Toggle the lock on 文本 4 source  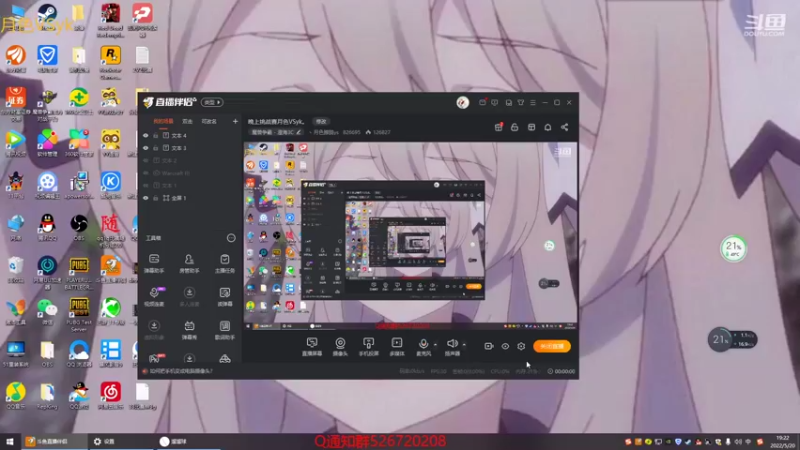[x=156, y=136]
